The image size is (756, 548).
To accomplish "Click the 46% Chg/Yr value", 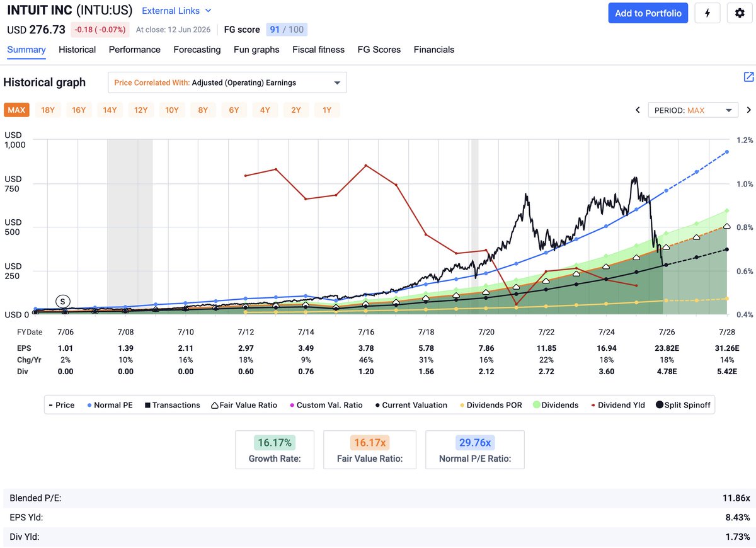I will pos(366,360).
